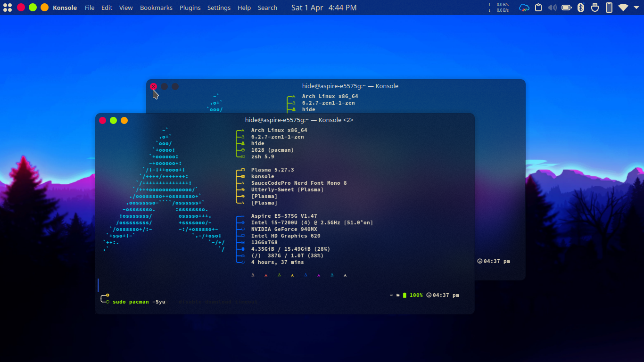This screenshot has width=644, height=362.
Task: Click the Sat 1 Apr 4:44 PM clock
Action: [324, 8]
